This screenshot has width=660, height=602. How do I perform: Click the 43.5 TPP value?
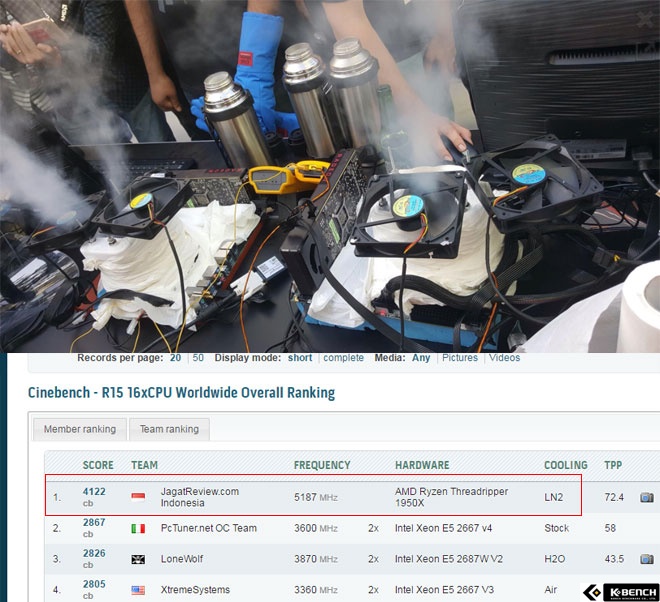[614, 559]
